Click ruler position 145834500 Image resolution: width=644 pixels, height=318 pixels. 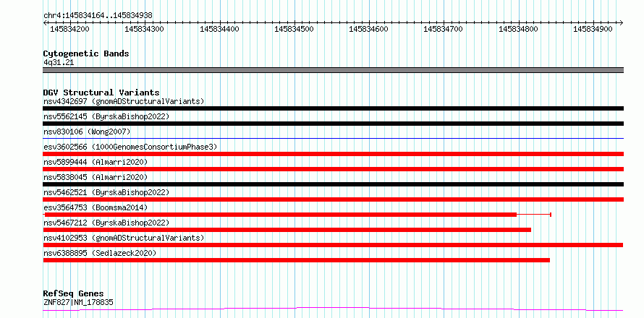point(294,29)
